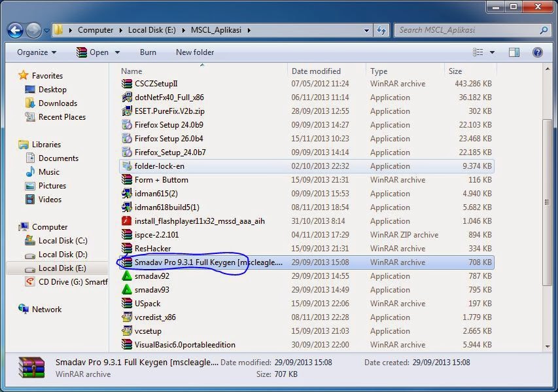Viewport: 558px width, 392px height.
Task: Select Smadav Pro 9.3.1 Full Keygen file name
Action: pos(208,262)
